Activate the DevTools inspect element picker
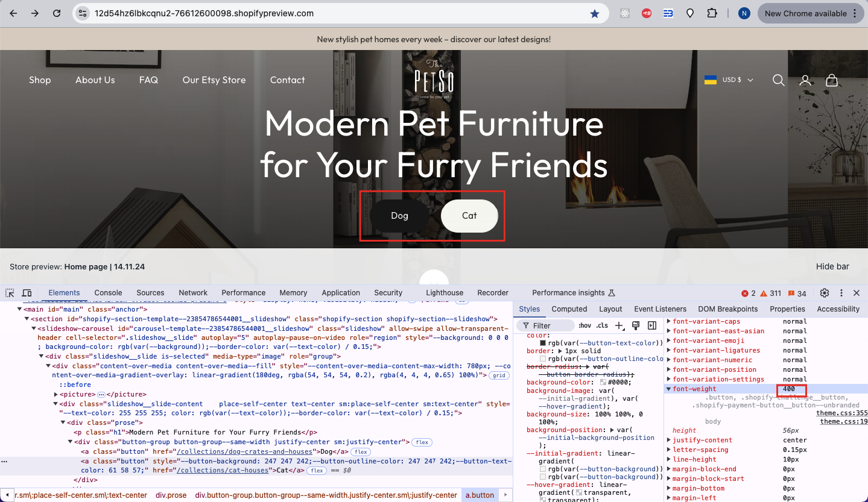The height and width of the screenshot is (502, 868). tap(10, 293)
